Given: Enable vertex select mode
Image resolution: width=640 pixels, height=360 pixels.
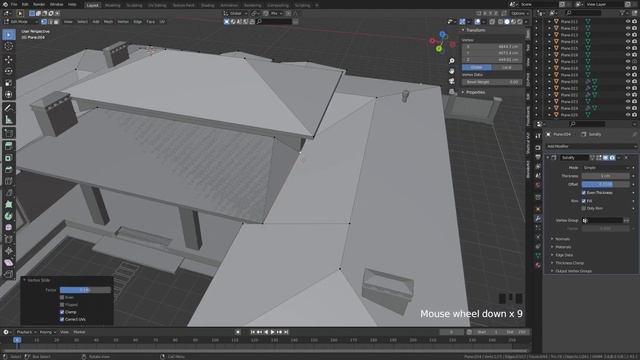Looking at the screenshot, I should (x=44, y=22).
